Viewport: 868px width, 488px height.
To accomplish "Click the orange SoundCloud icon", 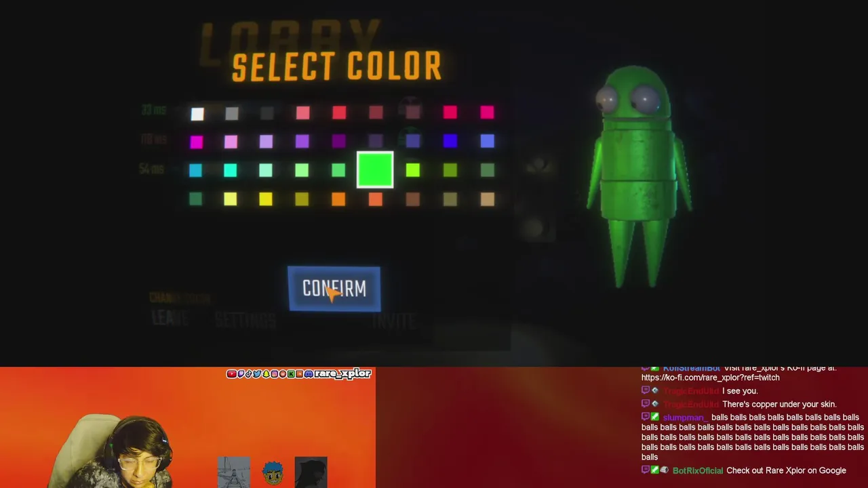I will point(299,374).
